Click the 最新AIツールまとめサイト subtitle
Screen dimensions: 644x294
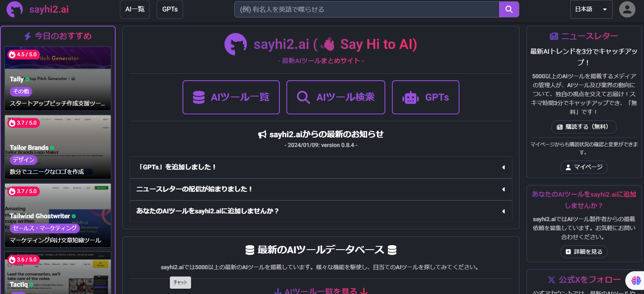[x=321, y=61]
